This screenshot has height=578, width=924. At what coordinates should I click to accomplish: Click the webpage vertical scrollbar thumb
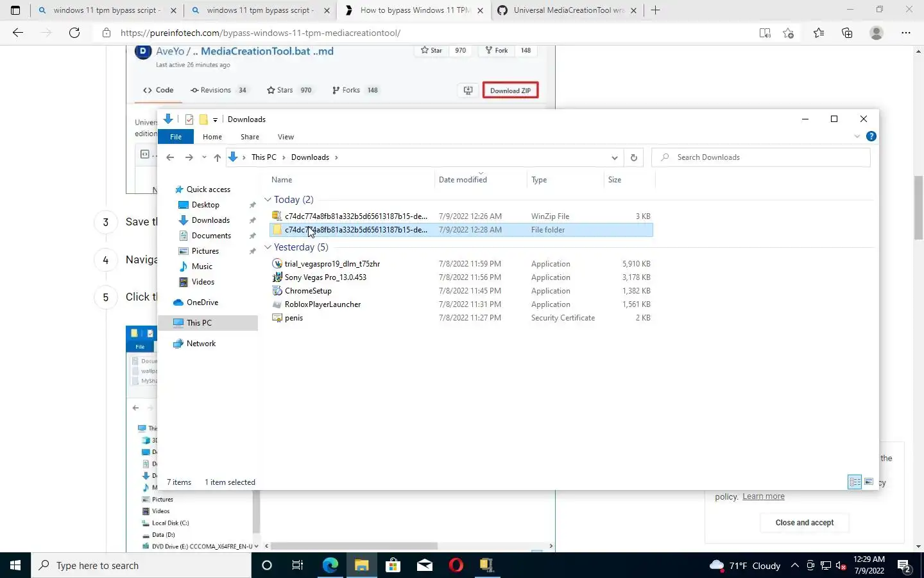click(x=918, y=207)
